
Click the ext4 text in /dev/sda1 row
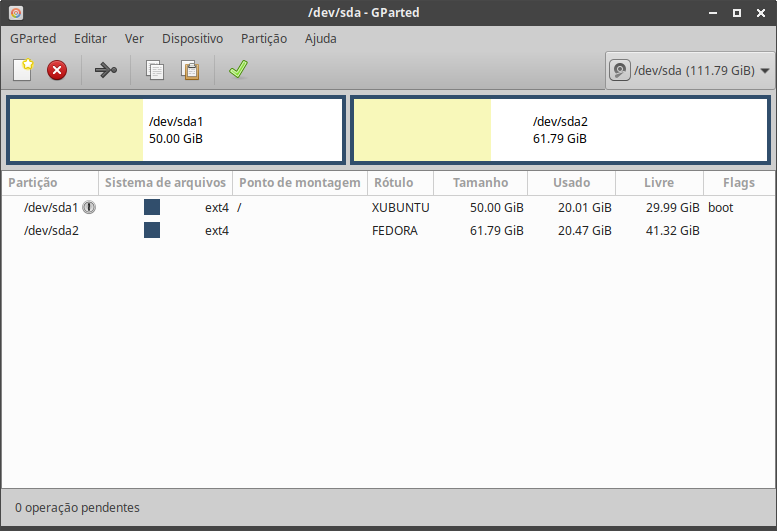(217, 208)
